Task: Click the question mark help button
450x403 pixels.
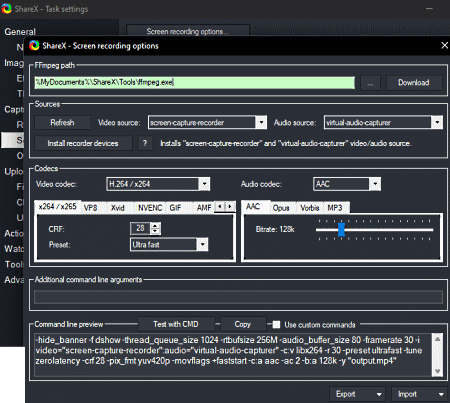Action: [x=145, y=143]
